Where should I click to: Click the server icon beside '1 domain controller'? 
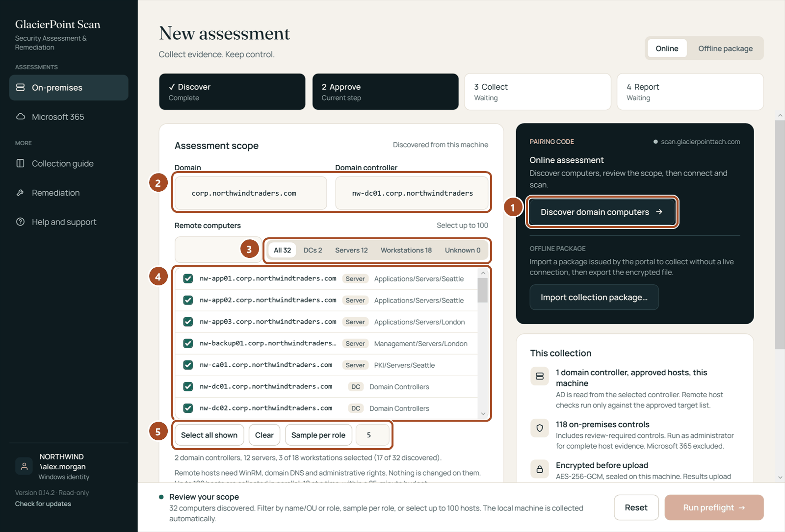click(540, 376)
